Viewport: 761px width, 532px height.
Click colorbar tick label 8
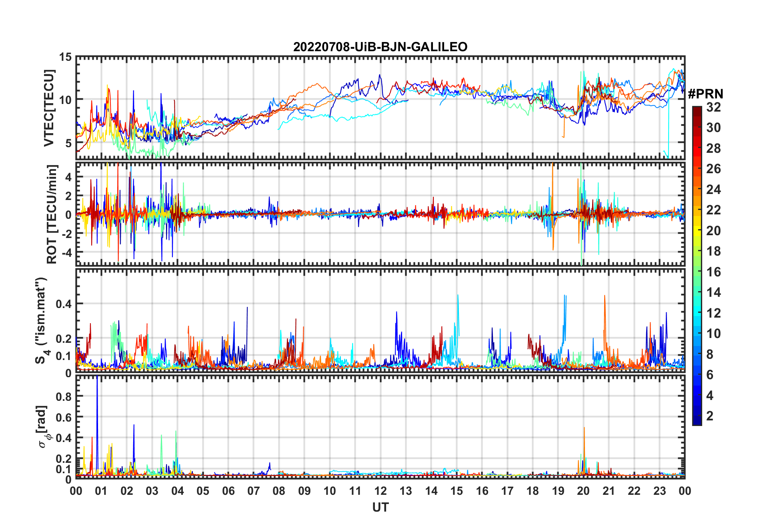coord(710,354)
